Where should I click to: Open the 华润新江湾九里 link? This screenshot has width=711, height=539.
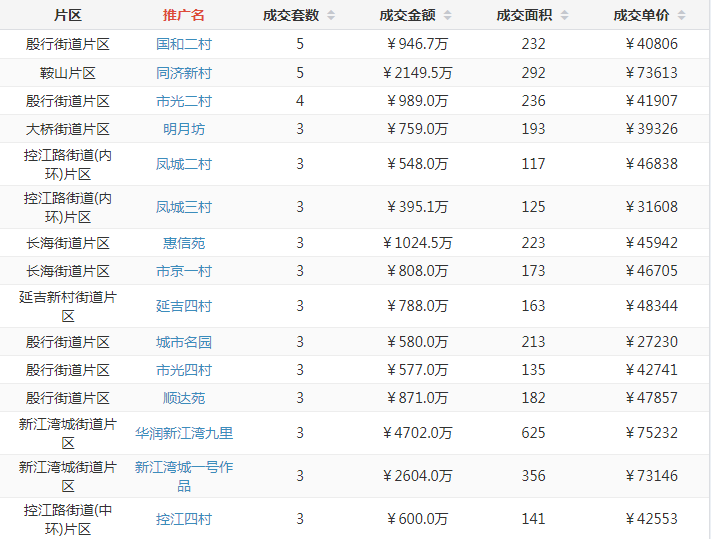pyautogui.click(x=184, y=433)
